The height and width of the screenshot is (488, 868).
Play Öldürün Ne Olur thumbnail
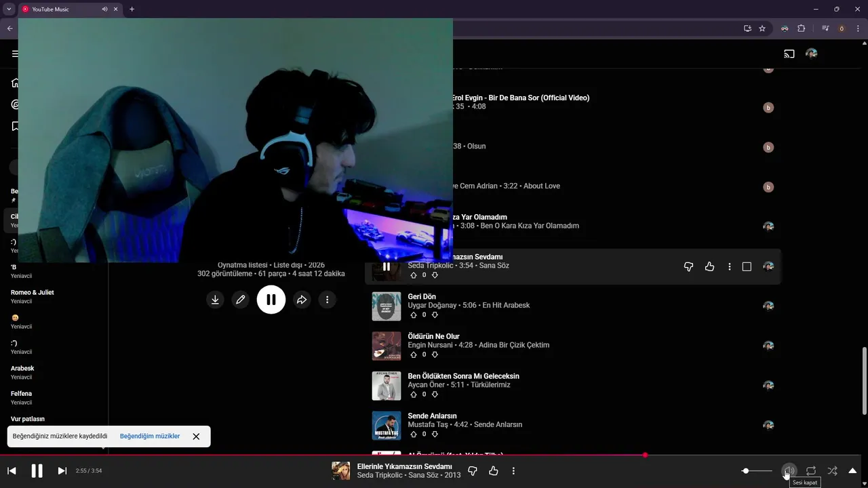click(x=387, y=346)
